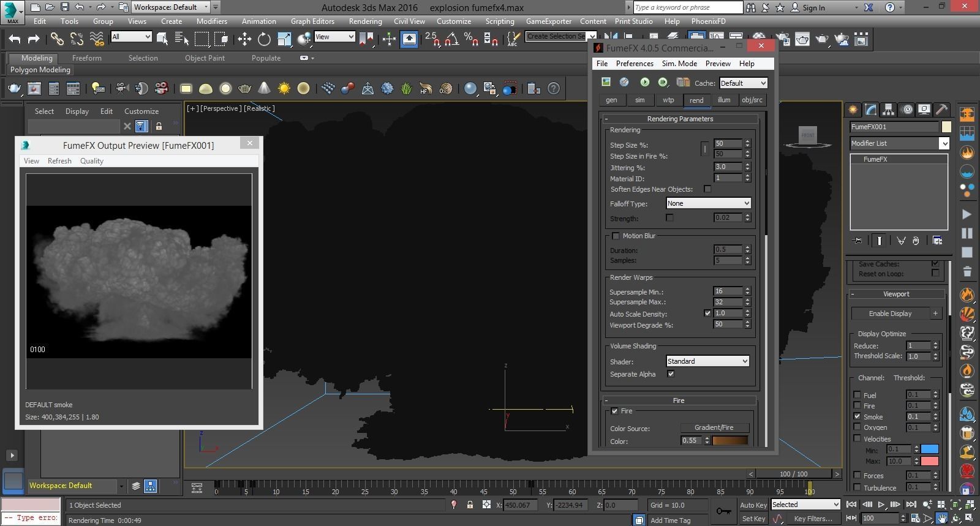Click the help question mark toolbar icon
980x526 pixels.
(x=554, y=89)
